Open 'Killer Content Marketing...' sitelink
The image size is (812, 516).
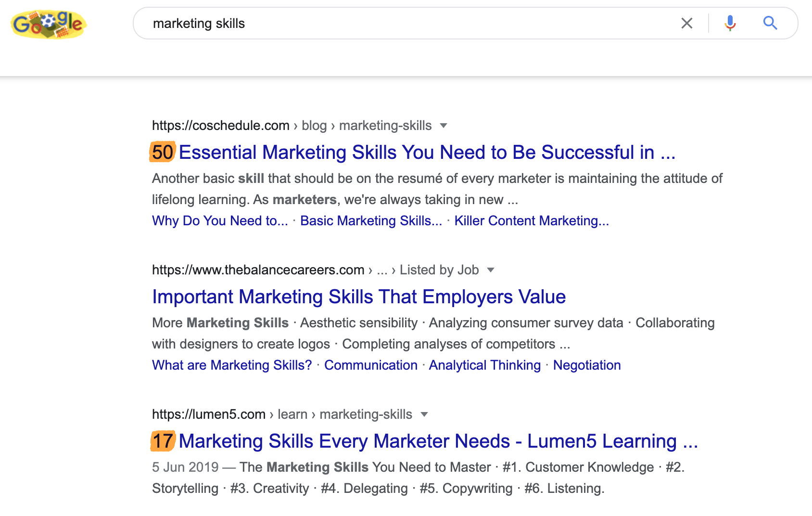click(532, 221)
